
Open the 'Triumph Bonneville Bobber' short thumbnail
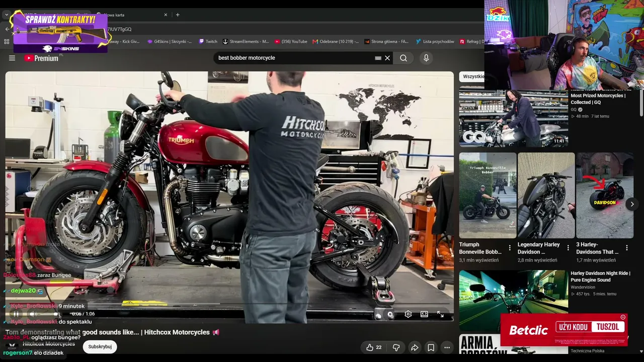coord(488,196)
